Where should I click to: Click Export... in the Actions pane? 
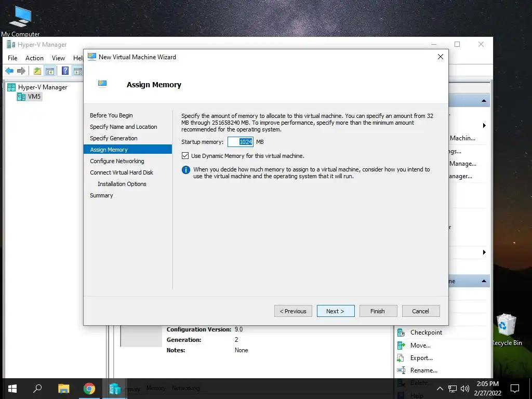[421, 358]
